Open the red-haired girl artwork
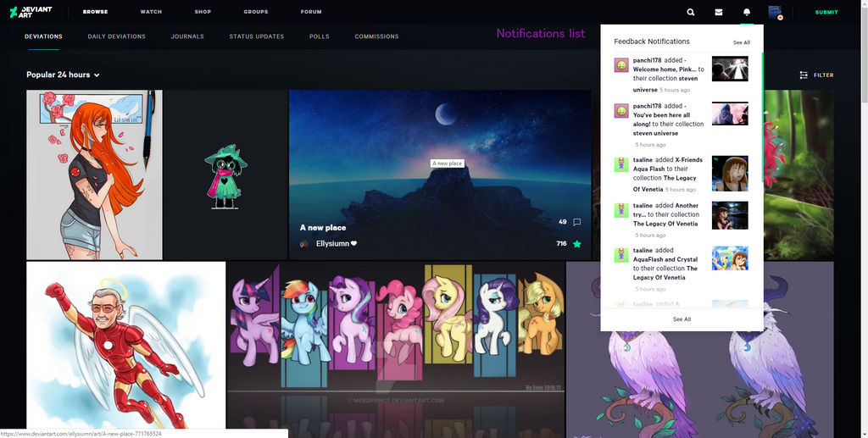The width and height of the screenshot is (868, 438). (95, 175)
